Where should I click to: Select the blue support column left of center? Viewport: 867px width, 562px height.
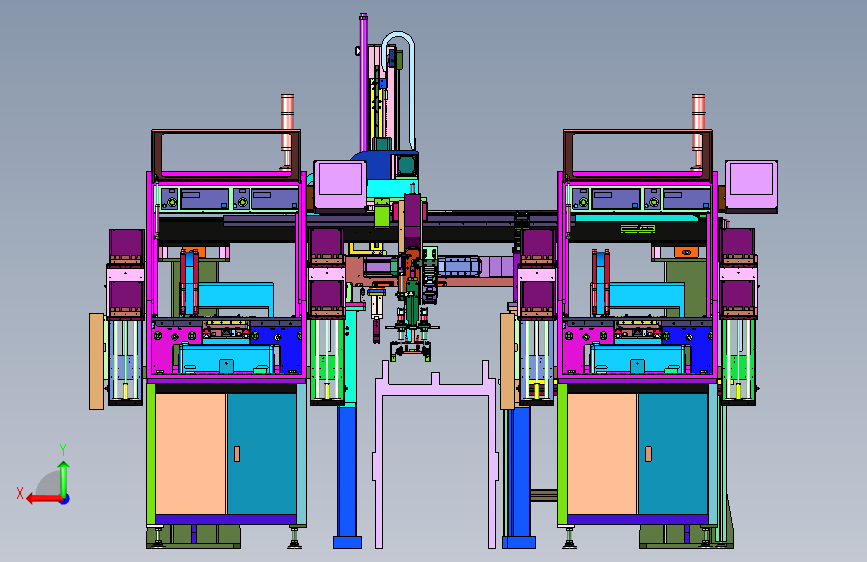coord(347,476)
